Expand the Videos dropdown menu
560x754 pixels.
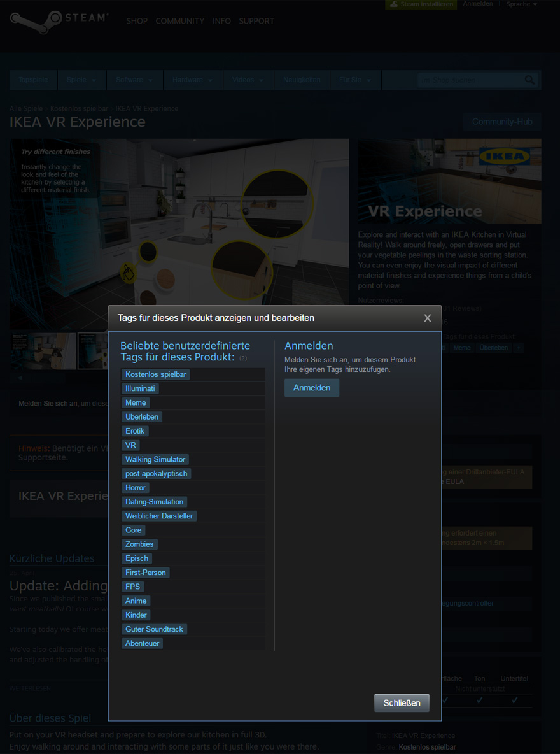point(248,80)
